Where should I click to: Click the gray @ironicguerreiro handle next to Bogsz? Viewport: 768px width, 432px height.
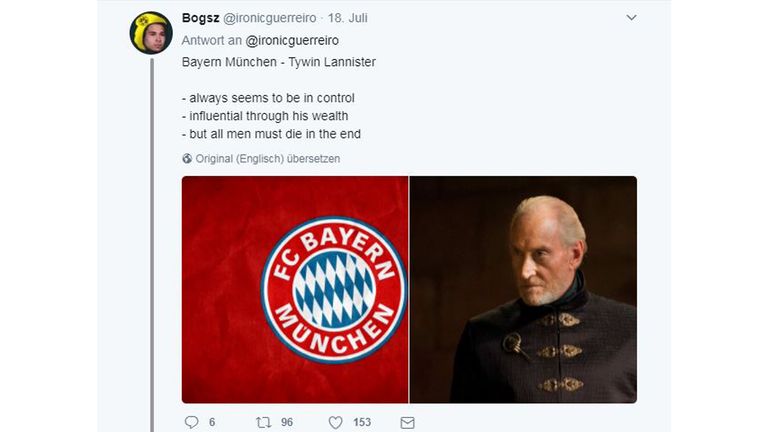point(270,18)
